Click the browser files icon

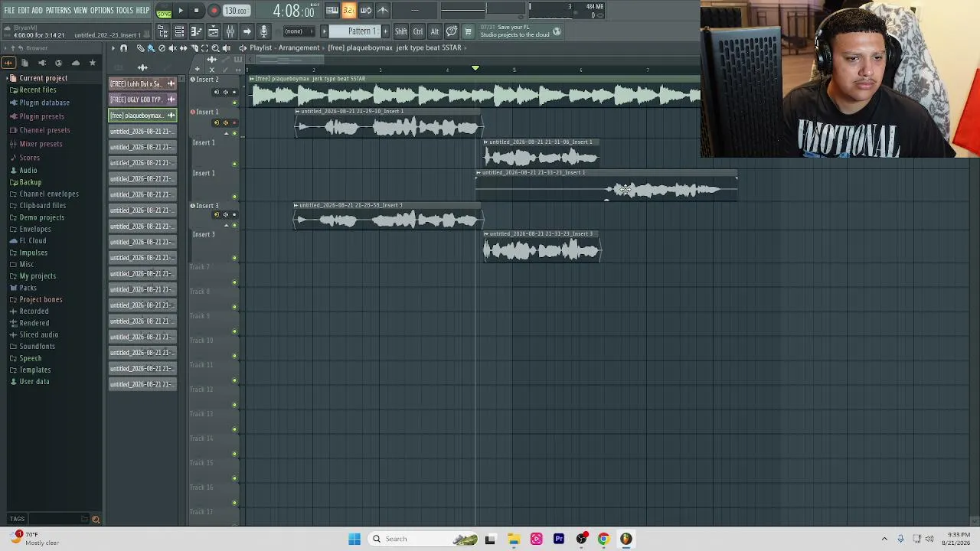click(x=25, y=63)
